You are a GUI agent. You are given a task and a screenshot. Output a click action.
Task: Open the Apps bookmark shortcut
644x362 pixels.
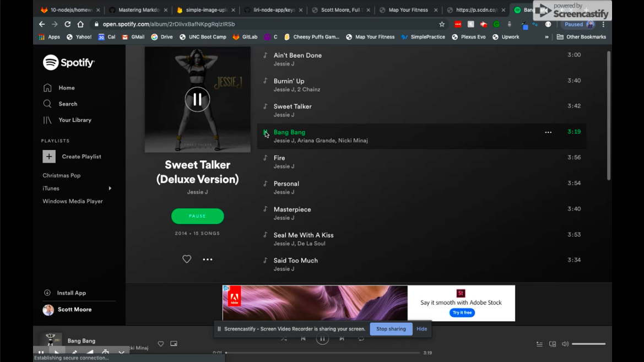(49, 37)
